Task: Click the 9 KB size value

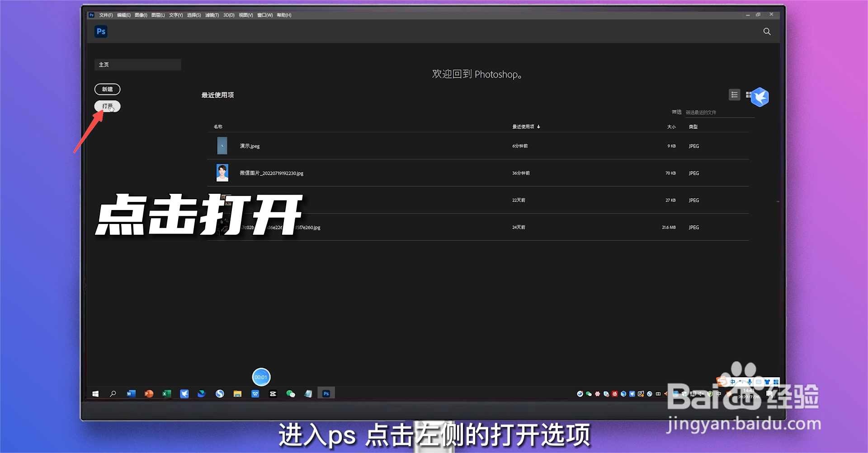Action: coord(671,146)
